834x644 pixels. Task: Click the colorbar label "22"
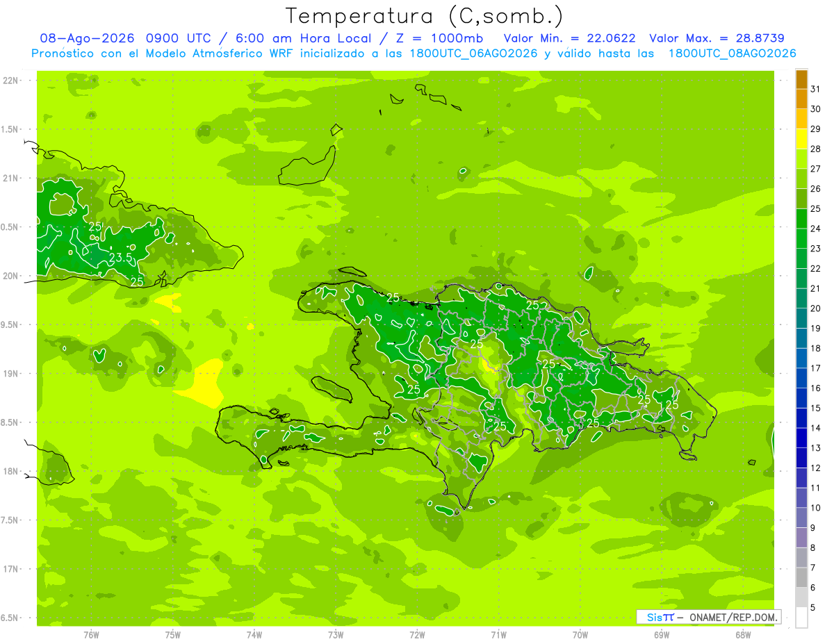coord(816,268)
